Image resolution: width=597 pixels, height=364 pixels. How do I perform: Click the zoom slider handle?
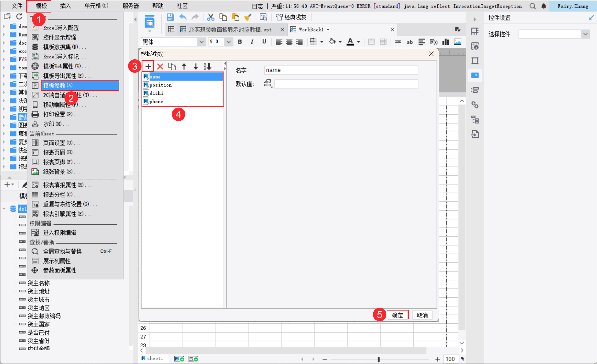click(378, 359)
